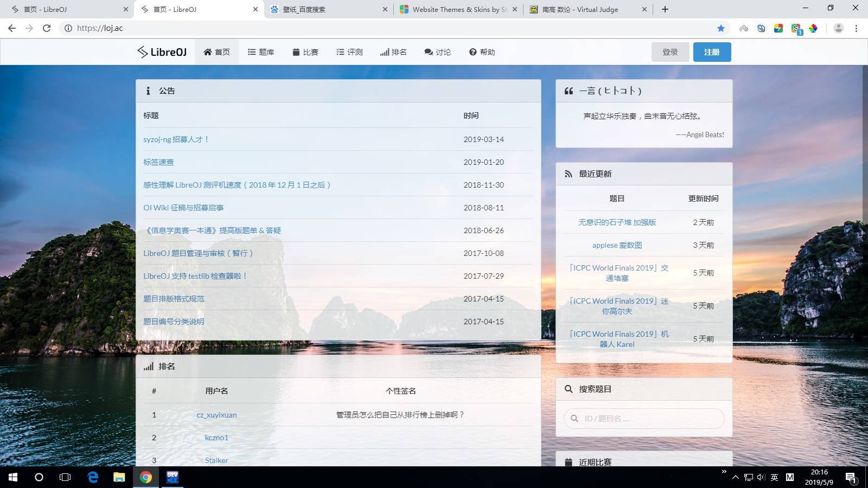Open user cz_xuyixuan's profile

click(x=216, y=415)
